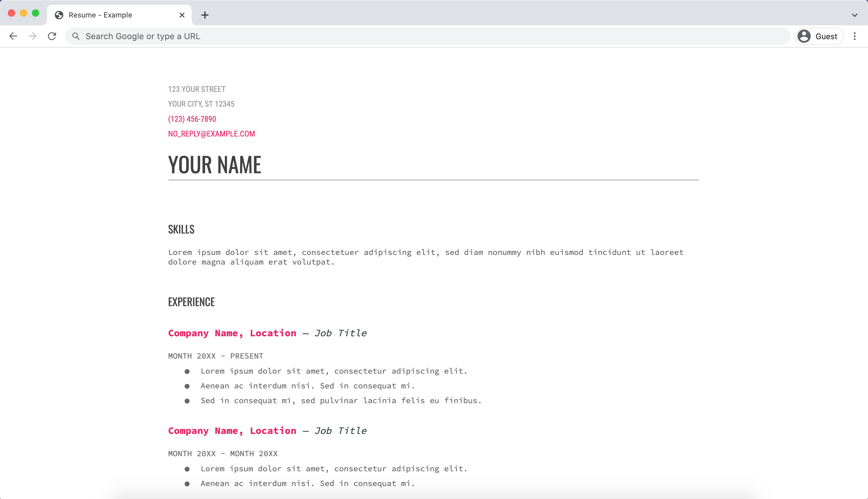Click the first Company Name, Location heading
The height and width of the screenshot is (499, 868).
coord(232,333)
